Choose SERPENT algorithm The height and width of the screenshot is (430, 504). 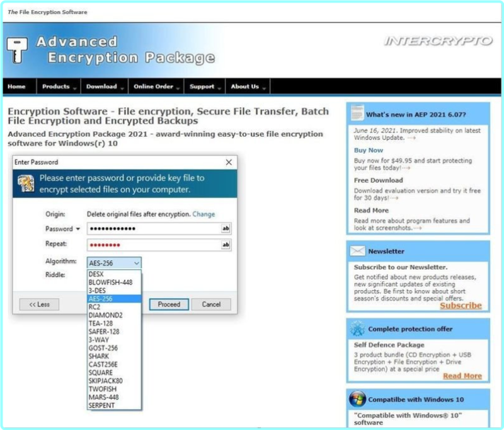114,405
